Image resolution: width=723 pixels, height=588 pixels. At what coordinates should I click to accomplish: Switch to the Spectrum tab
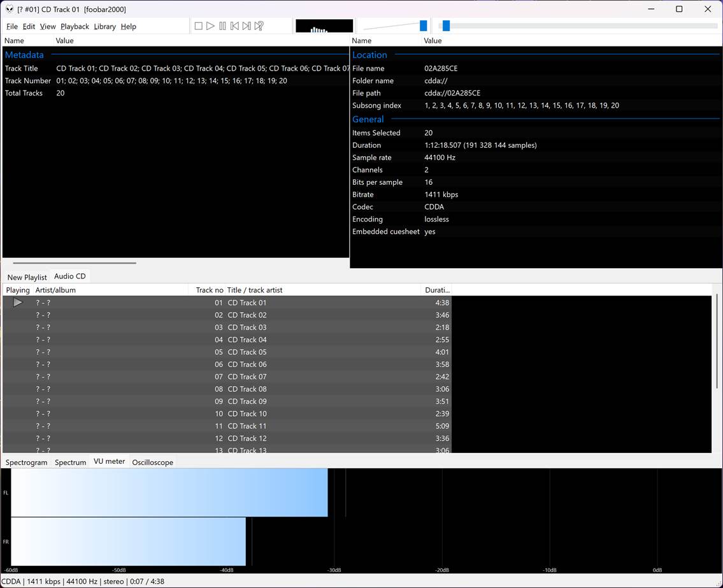pos(70,463)
